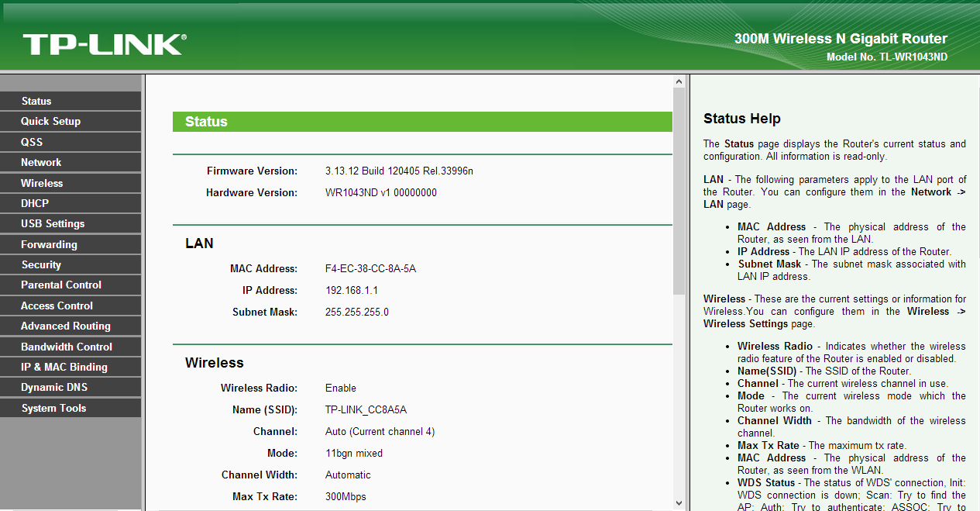
Task: Click the Wireless Radio value Enable
Action: [x=341, y=388]
